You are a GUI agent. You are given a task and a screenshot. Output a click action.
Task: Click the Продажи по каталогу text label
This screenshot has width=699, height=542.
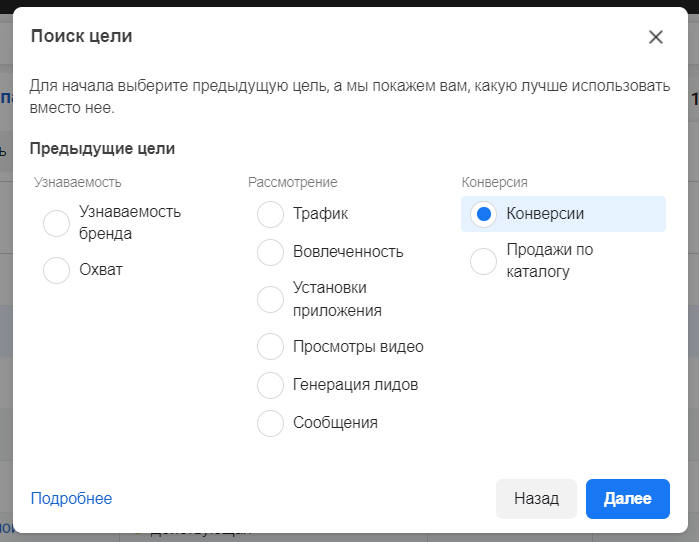pyautogui.click(x=549, y=261)
